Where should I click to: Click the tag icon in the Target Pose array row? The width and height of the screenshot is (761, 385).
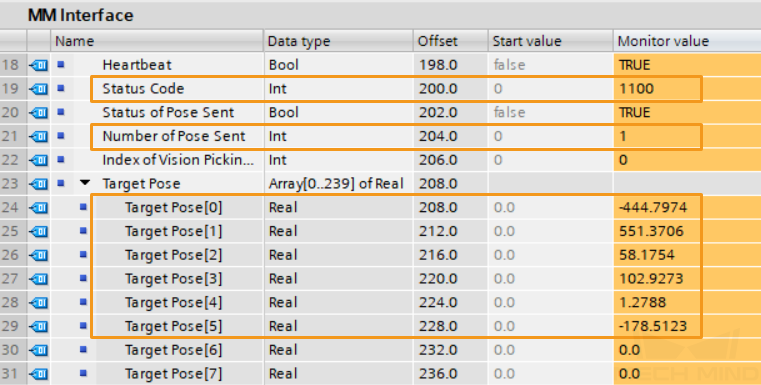38,184
